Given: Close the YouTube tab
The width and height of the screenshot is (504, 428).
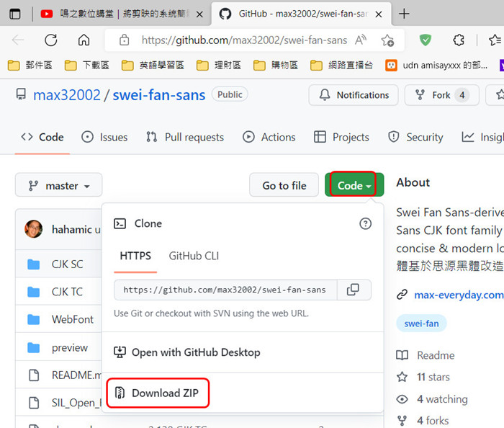Looking at the screenshot, I should click(199, 14).
